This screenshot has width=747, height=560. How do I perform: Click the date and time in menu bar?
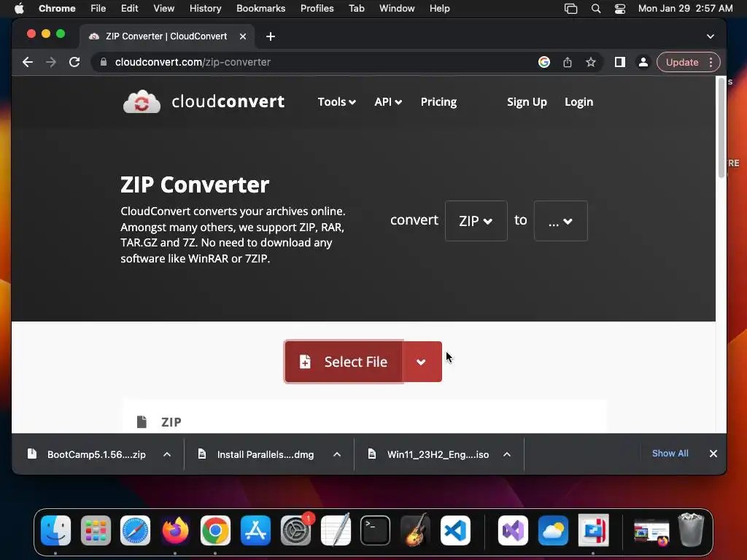coord(685,9)
